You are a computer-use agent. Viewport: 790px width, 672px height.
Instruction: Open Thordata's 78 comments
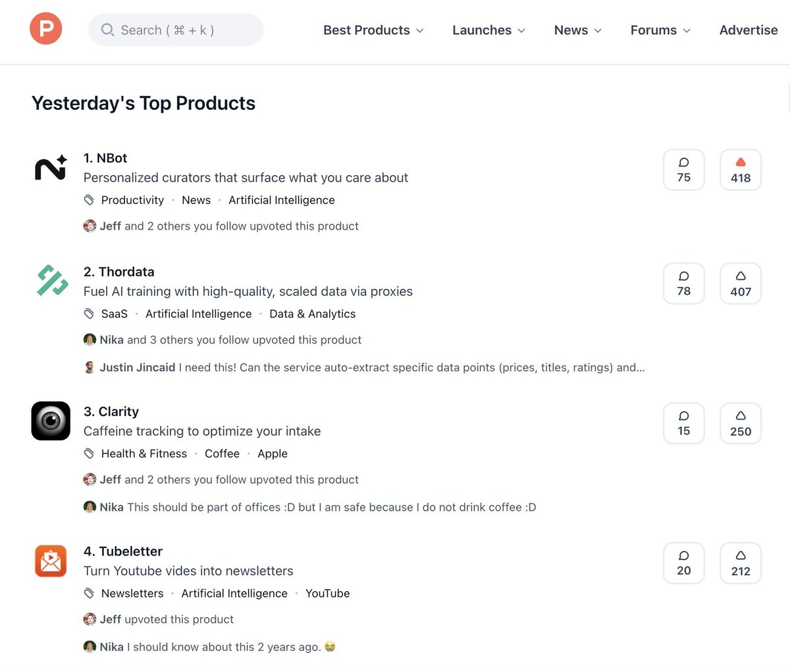tap(684, 284)
